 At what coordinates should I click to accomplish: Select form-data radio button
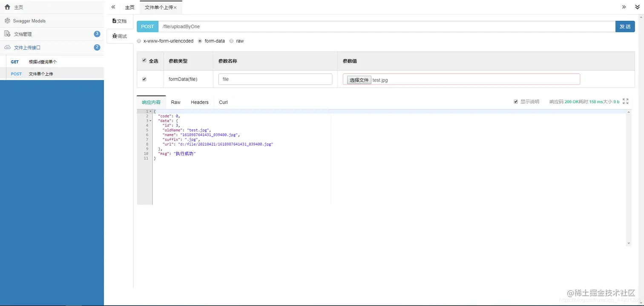click(x=200, y=41)
